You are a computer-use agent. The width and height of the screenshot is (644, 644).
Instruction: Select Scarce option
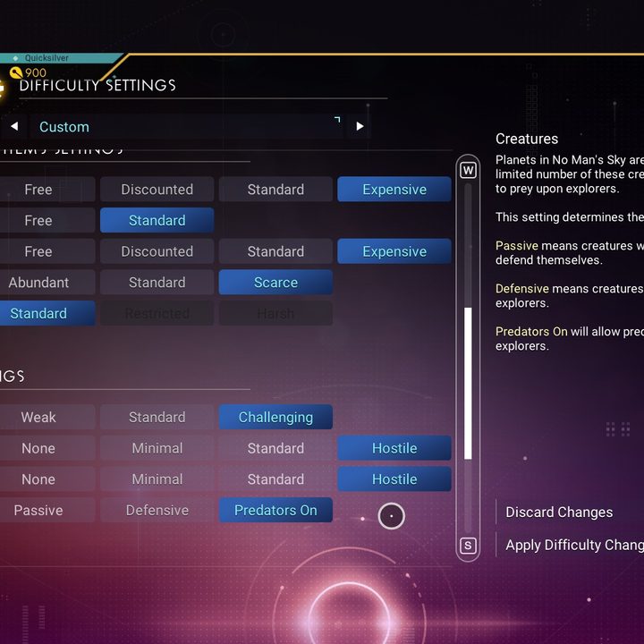[x=275, y=282]
